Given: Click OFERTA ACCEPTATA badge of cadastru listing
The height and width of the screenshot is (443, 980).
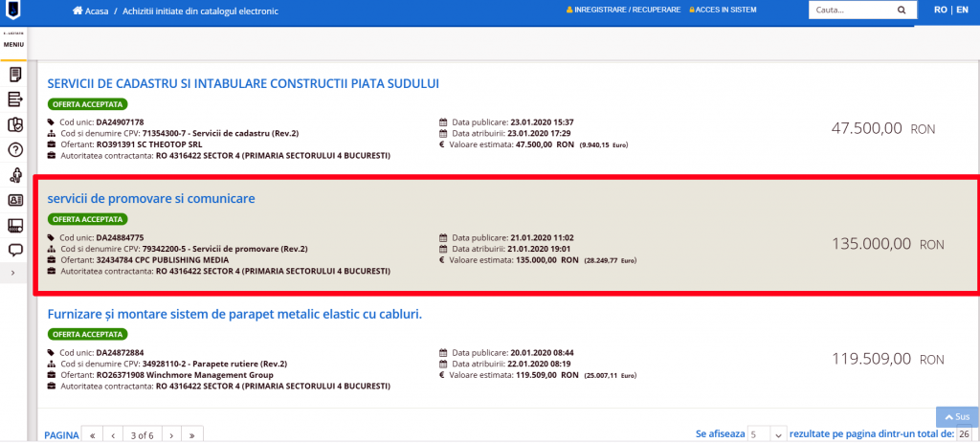Looking at the screenshot, I should pyautogui.click(x=87, y=104).
